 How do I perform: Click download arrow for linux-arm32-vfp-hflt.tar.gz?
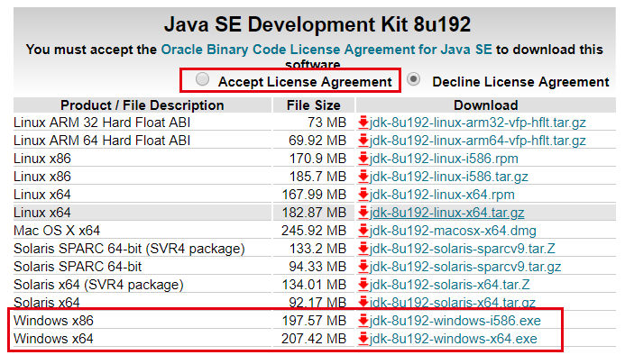(363, 123)
